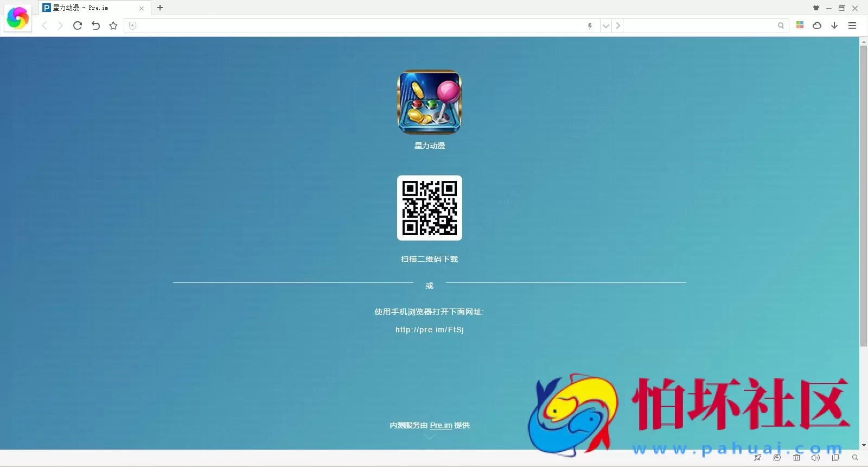This screenshot has width=868, height=467.
Task: Maximize or restore the browser window
Action: (x=842, y=8)
